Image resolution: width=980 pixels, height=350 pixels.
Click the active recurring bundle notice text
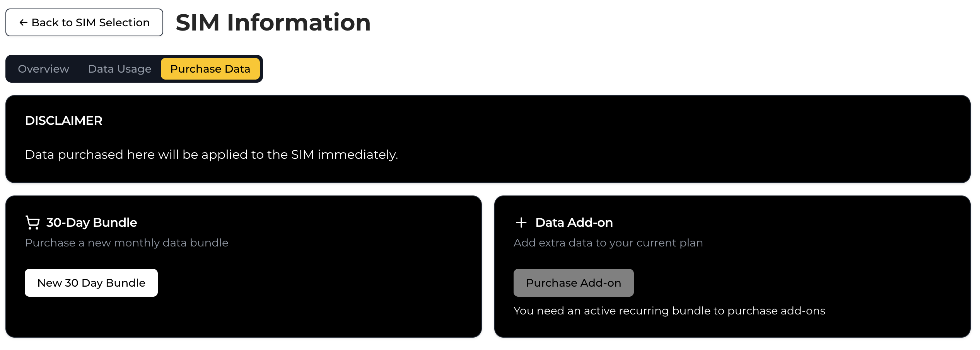pos(669,310)
